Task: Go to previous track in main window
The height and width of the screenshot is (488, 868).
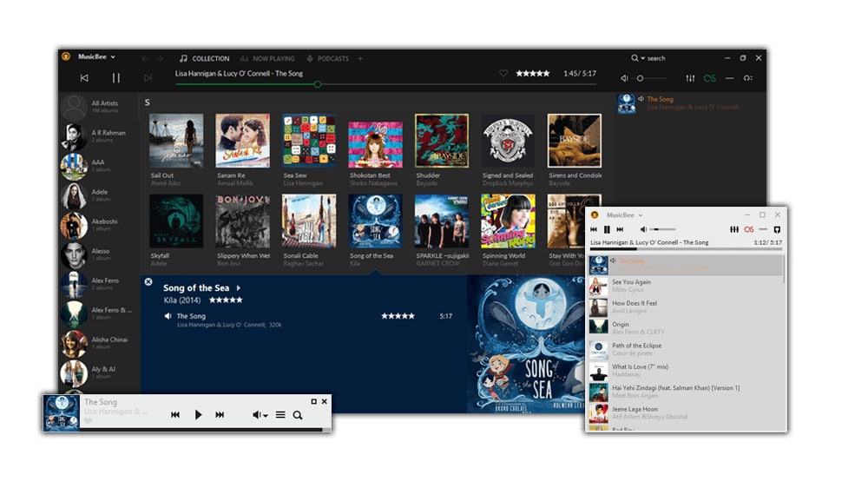Action: pos(84,78)
